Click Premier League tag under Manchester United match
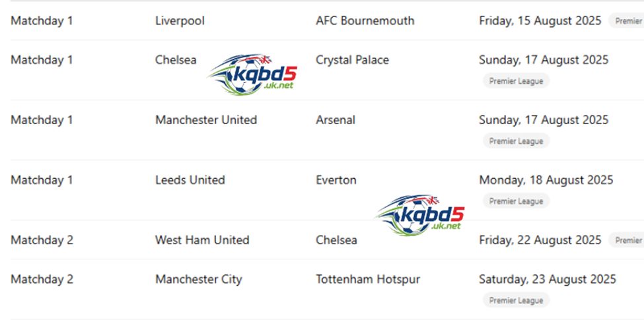Viewport: 644px width, 322px height. (516, 141)
